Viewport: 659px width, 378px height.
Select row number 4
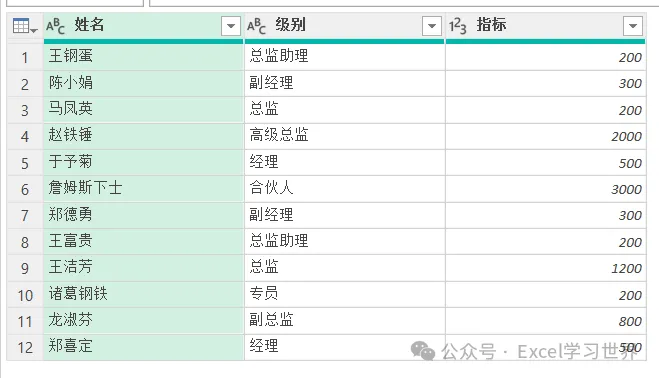[x=25, y=136]
